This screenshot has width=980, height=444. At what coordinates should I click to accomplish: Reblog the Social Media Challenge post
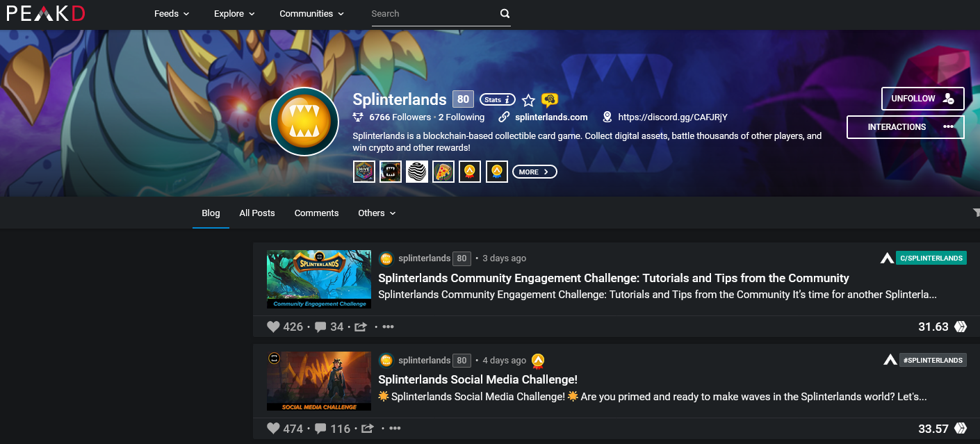tap(368, 429)
